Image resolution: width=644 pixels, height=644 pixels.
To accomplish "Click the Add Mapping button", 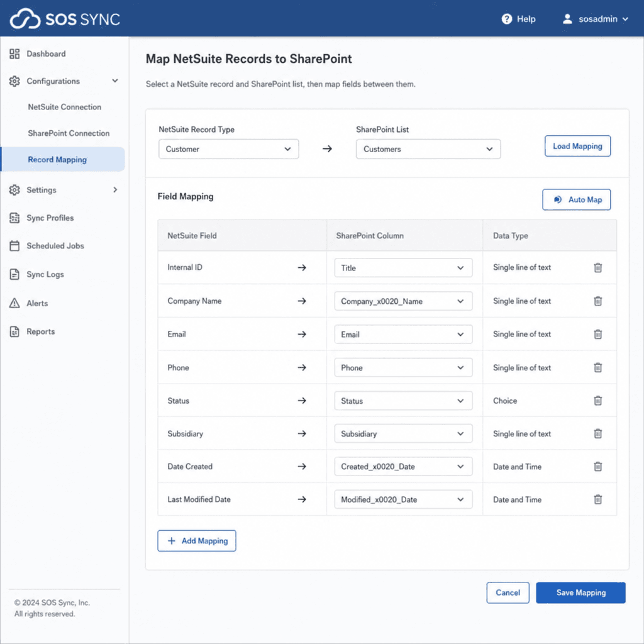I will [197, 541].
